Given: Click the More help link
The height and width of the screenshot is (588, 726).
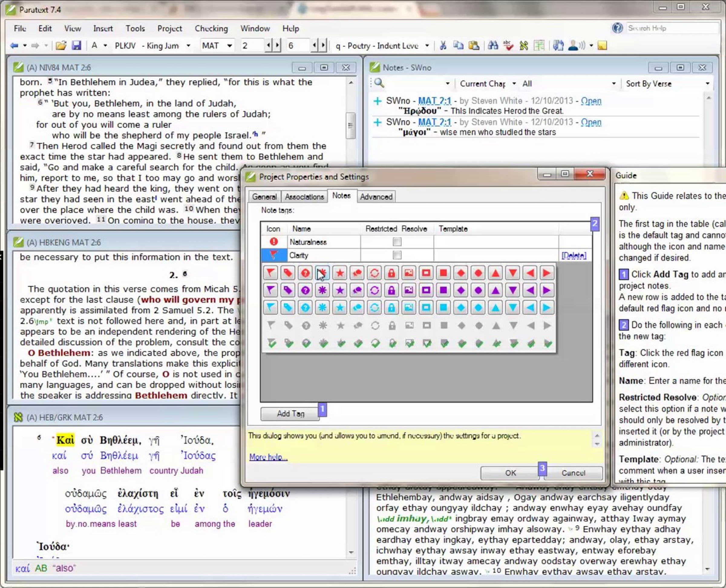Looking at the screenshot, I should tap(268, 457).
